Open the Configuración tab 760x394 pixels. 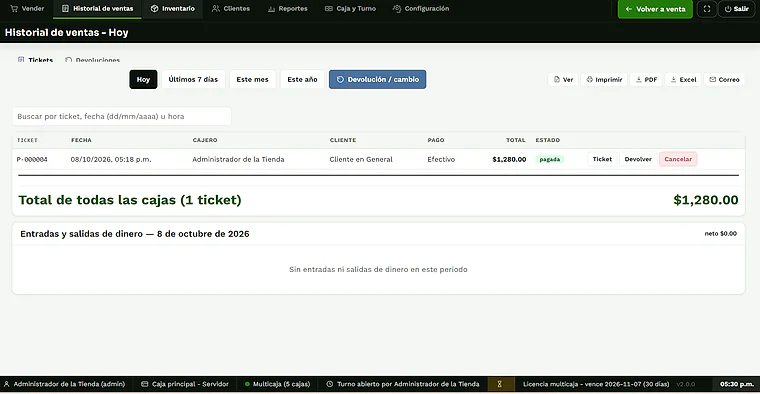[x=421, y=9]
